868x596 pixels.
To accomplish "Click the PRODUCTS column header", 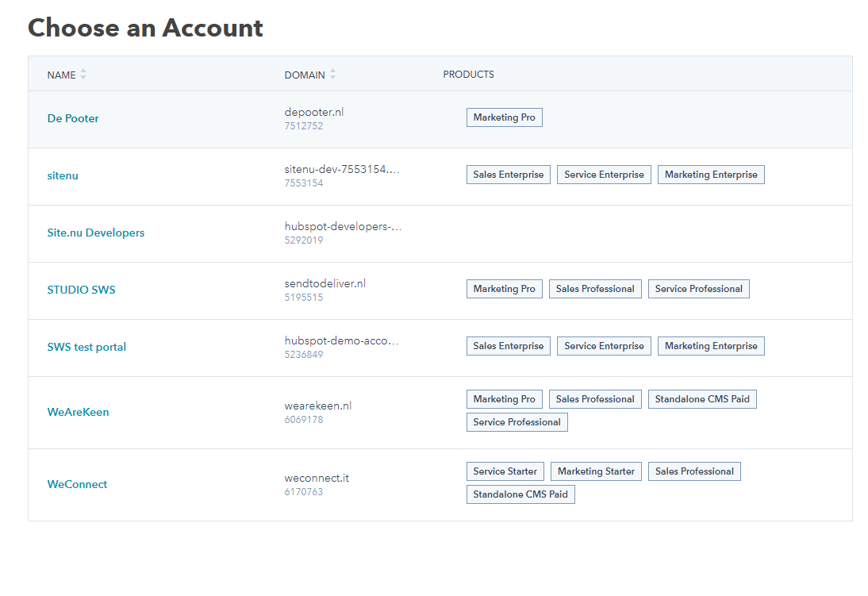I will coord(468,75).
